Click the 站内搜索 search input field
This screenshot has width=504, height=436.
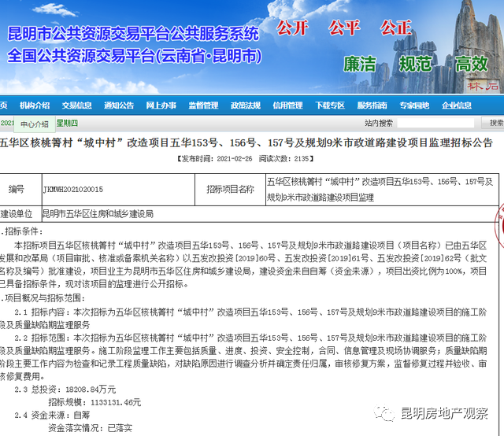pyautogui.click(x=435, y=123)
